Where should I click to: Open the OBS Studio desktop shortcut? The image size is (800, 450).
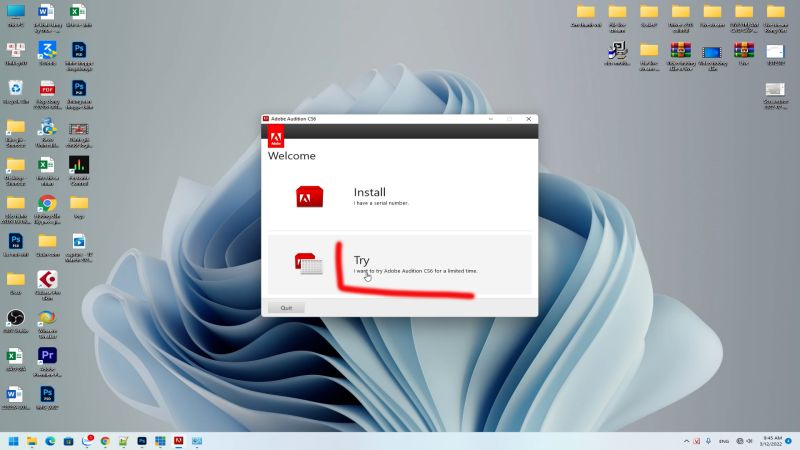(x=15, y=318)
